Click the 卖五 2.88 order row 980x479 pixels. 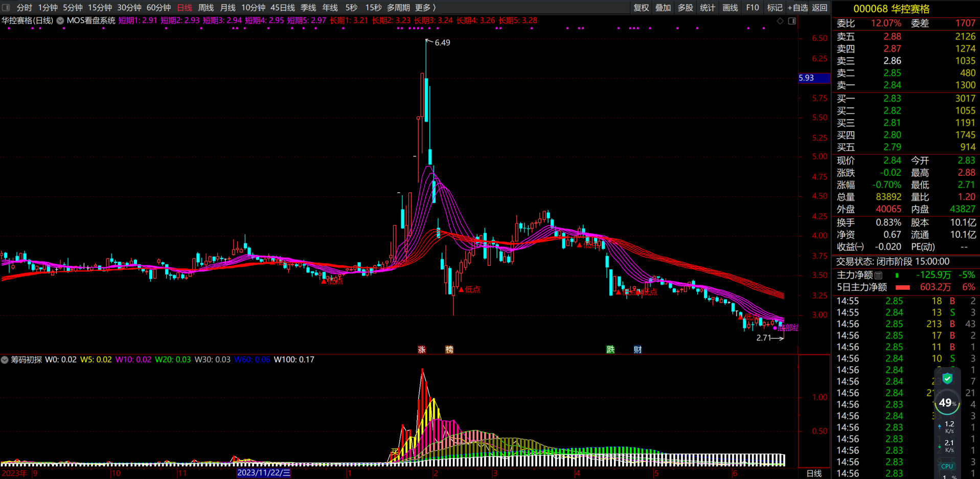pos(906,37)
